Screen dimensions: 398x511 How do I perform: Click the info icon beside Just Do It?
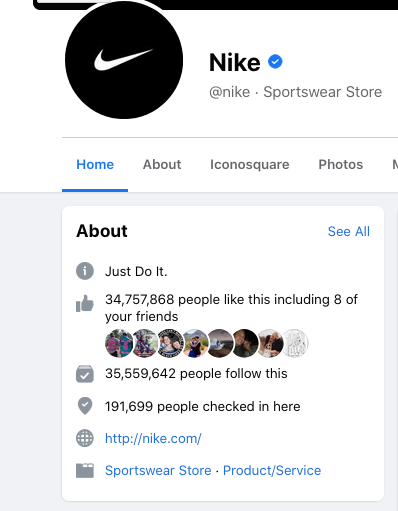click(85, 271)
